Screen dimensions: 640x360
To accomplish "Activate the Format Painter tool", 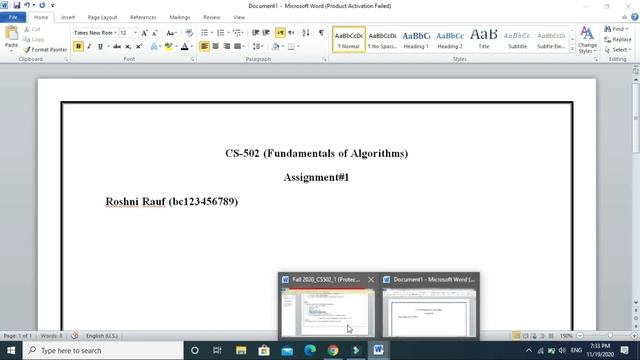I will (x=45, y=49).
